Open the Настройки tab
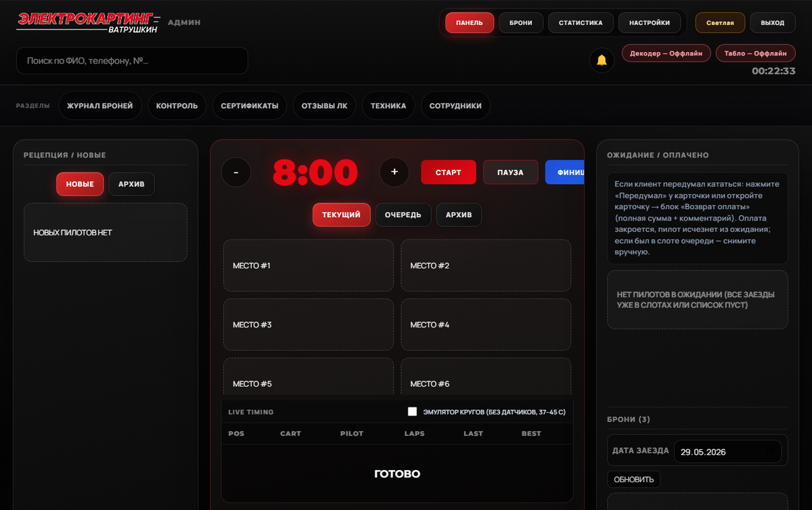The image size is (812, 510). pos(650,22)
